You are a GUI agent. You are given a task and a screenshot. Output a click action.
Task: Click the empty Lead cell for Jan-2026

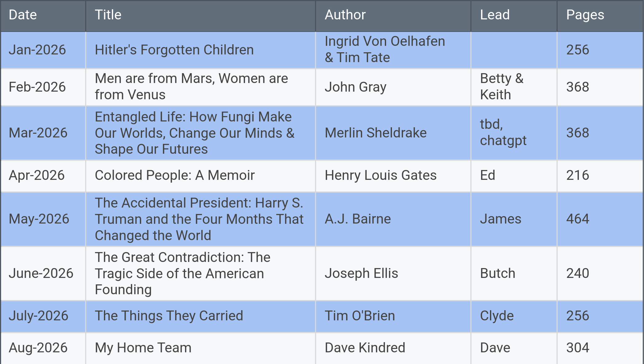tap(514, 50)
